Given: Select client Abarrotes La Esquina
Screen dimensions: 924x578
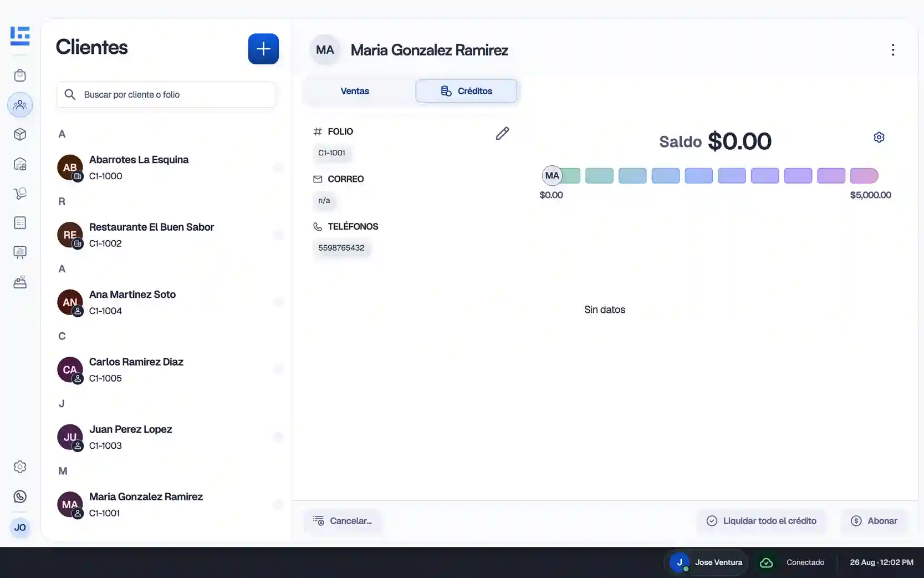Looking at the screenshot, I should [x=166, y=168].
